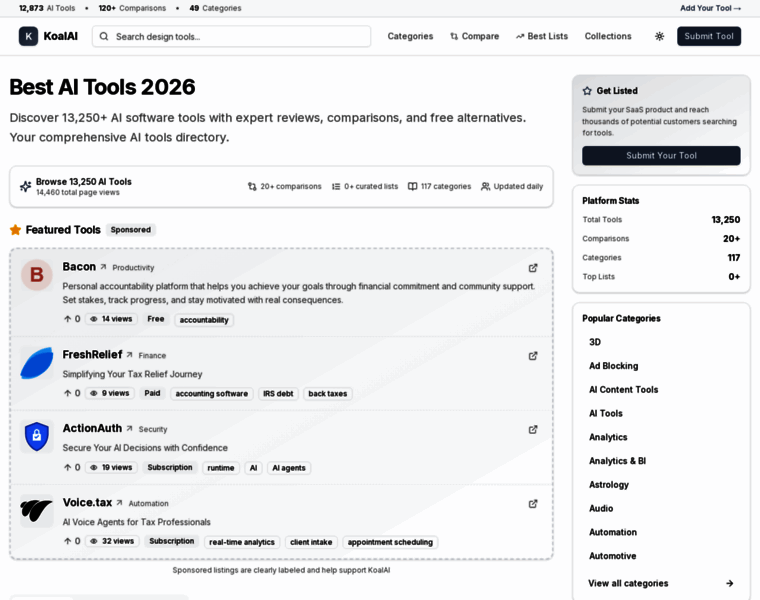
Task: Click the ActionAuth shield logo
Action: click(37, 436)
